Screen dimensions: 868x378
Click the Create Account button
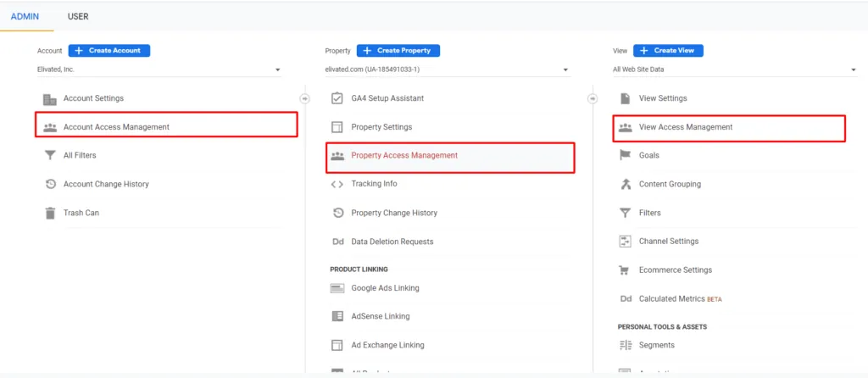[x=109, y=50]
